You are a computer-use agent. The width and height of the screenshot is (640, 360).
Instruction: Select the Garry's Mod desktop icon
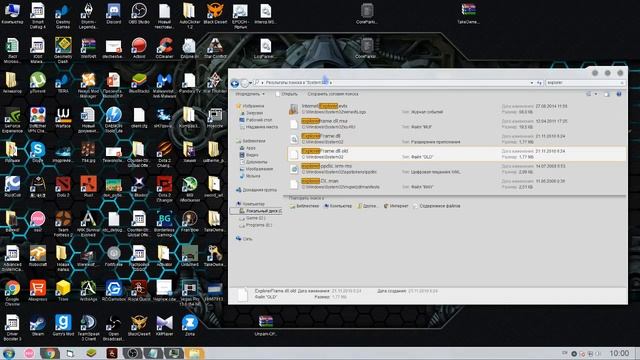[x=63, y=326]
